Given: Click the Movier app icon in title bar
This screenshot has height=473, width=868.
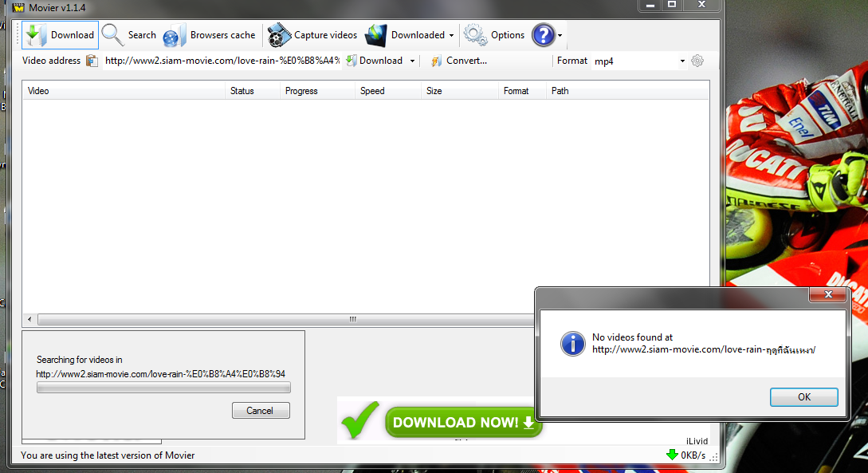Looking at the screenshot, I should coord(18,8).
